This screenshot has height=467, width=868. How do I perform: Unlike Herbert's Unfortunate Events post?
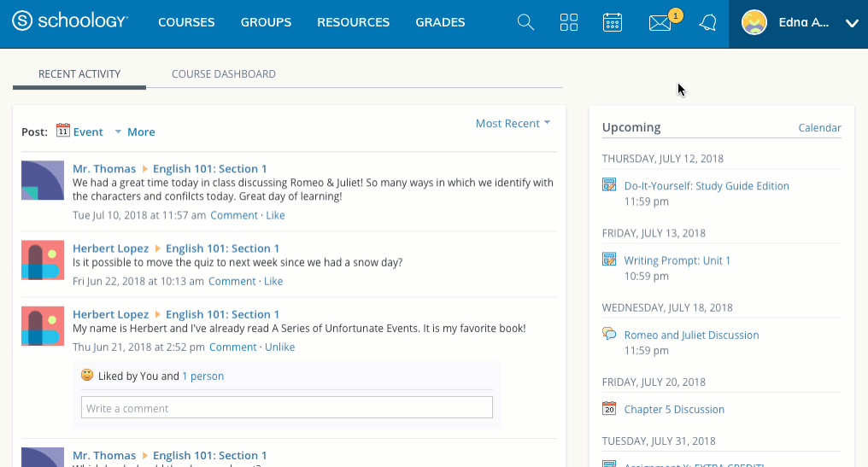(x=279, y=347)
